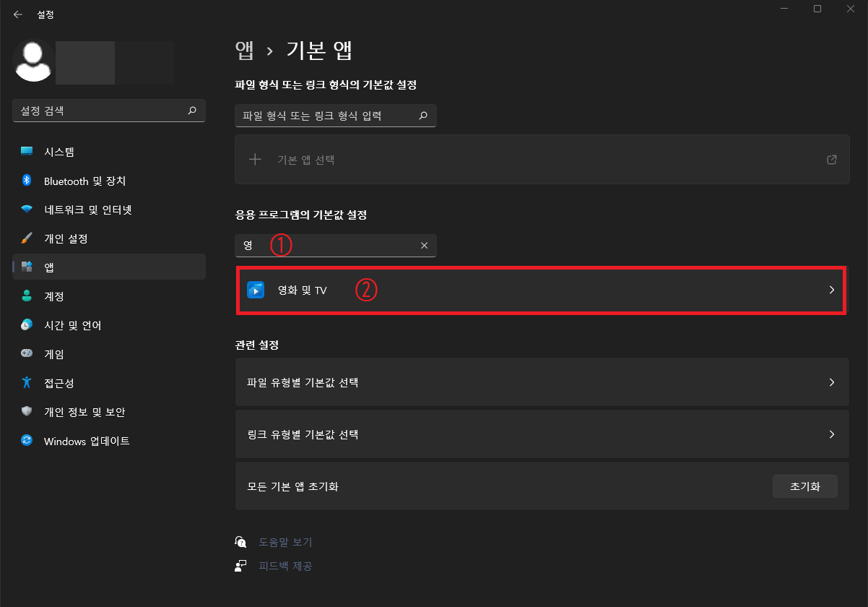Select the 개인 정보 및 보안 shield icon
Viewport: 868px width, 607px height.
26,412
